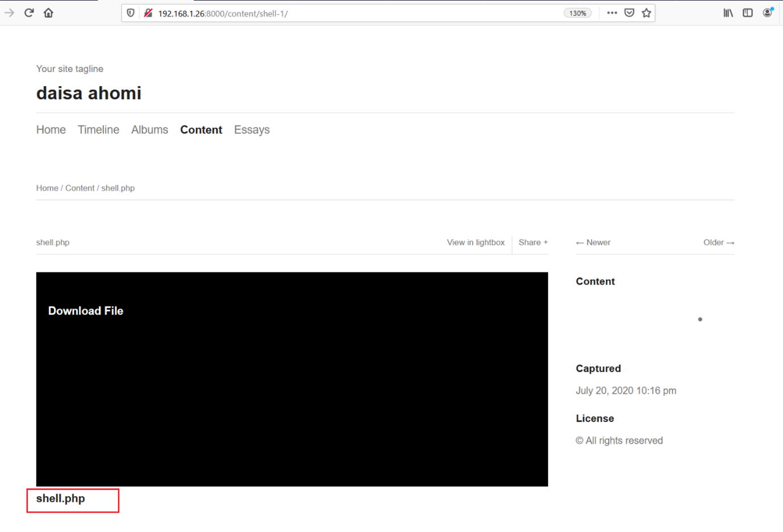The width and height of the screenshot is (783, 532).
Task: Open the Firefox account profile icon
Action: tap(767, 13)
